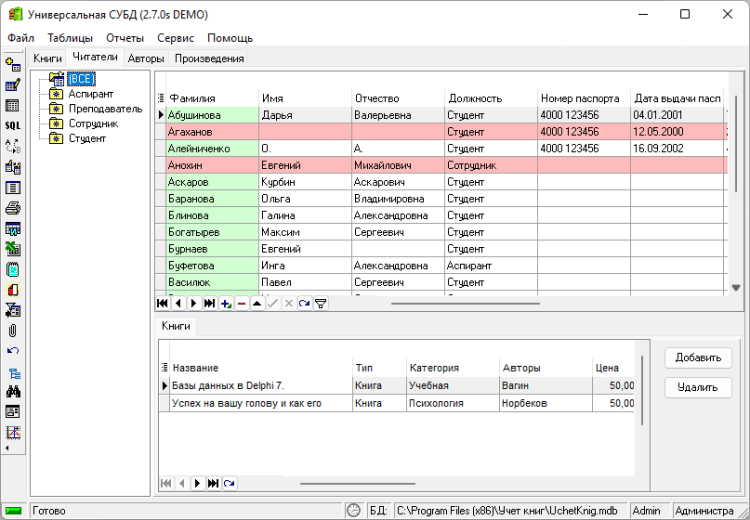Select the Агаханов row cell
The height and width of the screenshot is (520, 750).
tap(212, 132)
